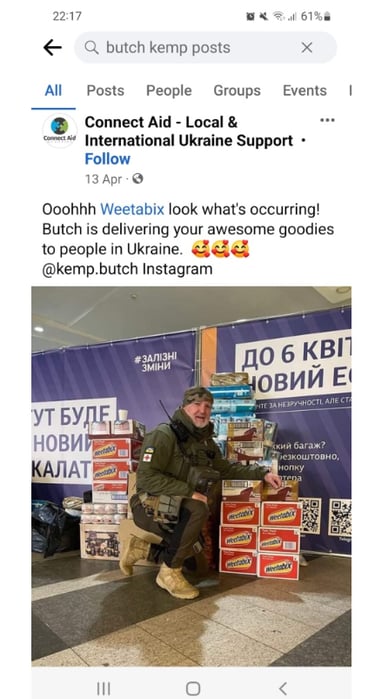
Task: Switch to the Groups tab
Action: (237, 90)
